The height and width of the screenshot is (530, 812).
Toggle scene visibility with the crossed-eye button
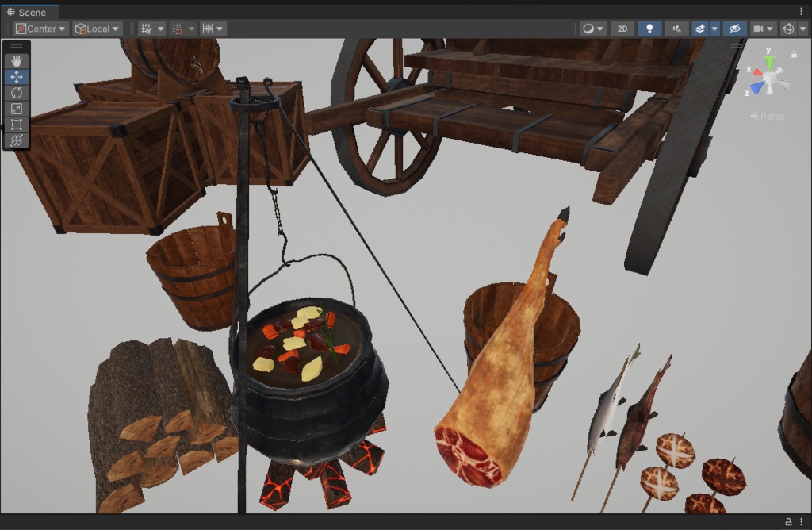[734, 29]
